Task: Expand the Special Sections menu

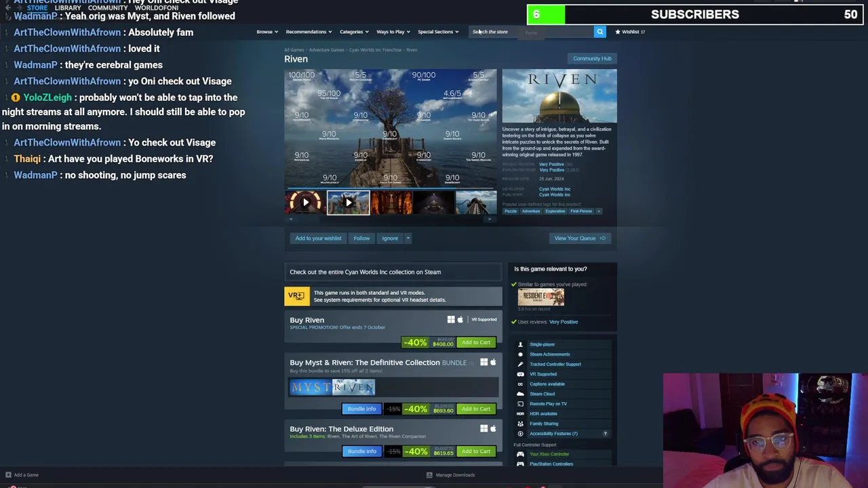Action: point(438,32)
